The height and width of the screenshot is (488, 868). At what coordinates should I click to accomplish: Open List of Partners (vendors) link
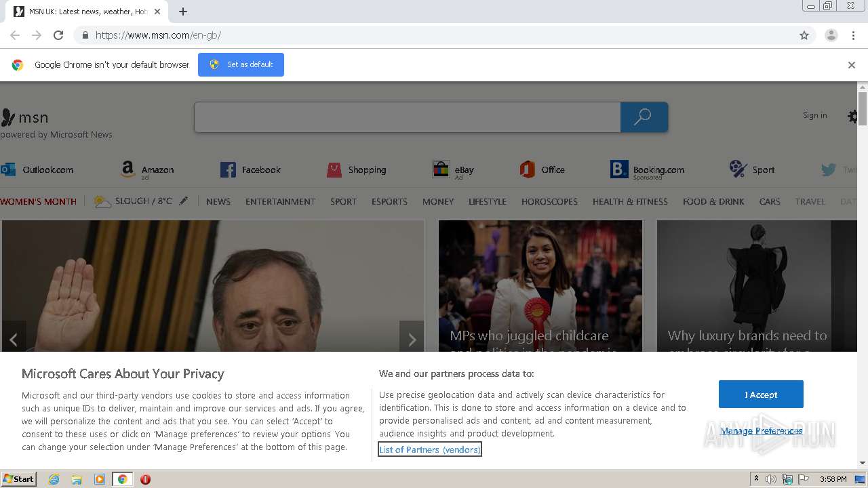[430, 449]
